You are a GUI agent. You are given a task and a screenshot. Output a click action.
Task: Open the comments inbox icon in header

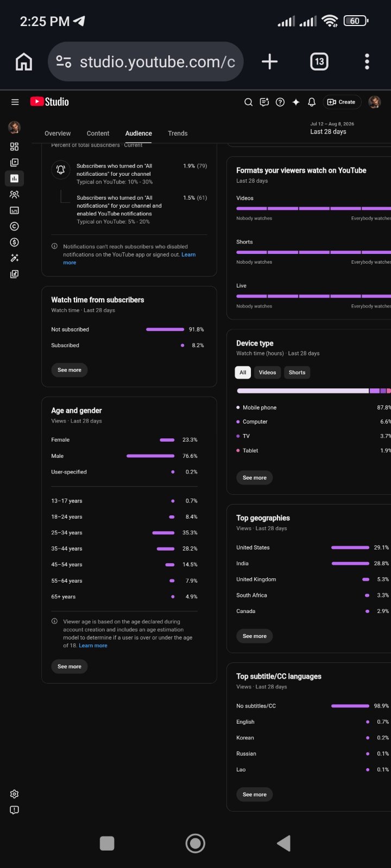tap(264, 102)
